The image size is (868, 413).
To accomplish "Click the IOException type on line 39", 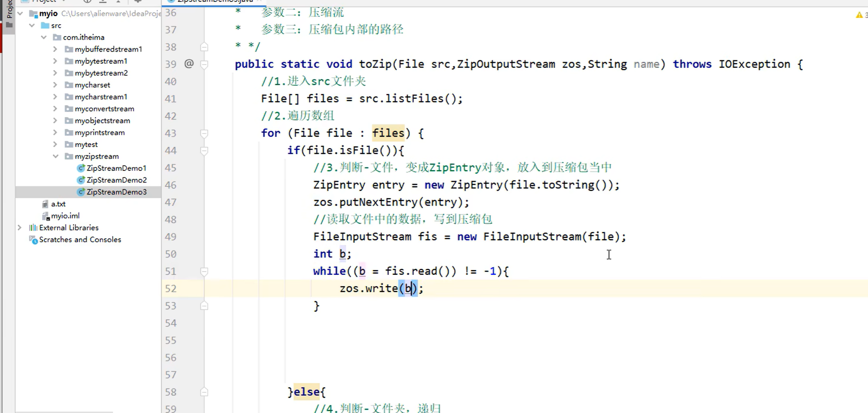I will (x=754, y=64).
